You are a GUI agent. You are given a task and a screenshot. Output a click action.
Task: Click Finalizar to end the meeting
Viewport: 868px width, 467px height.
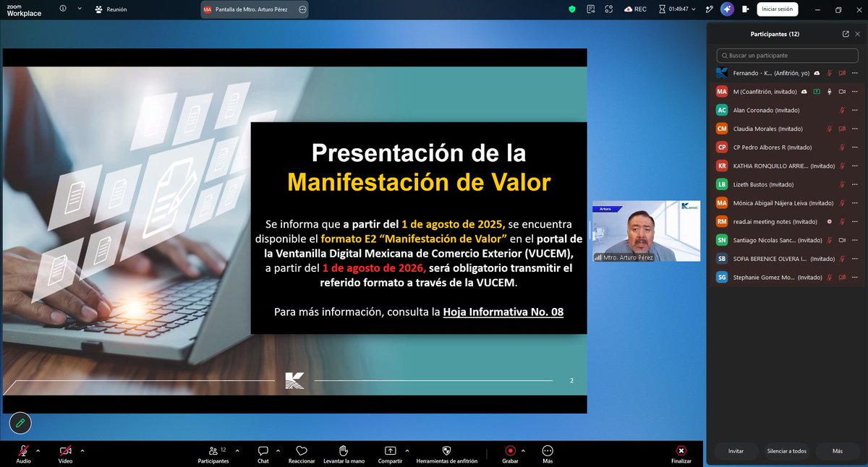681,453
